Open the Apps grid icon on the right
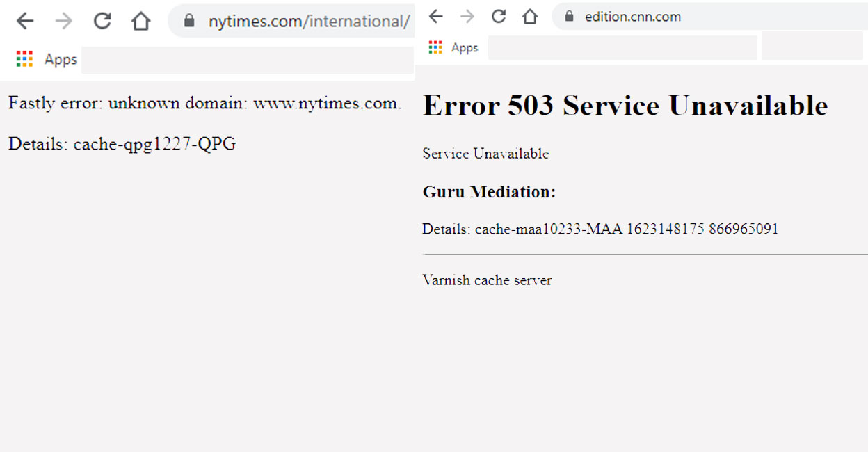Screen dimensions: 868x452 435,47
